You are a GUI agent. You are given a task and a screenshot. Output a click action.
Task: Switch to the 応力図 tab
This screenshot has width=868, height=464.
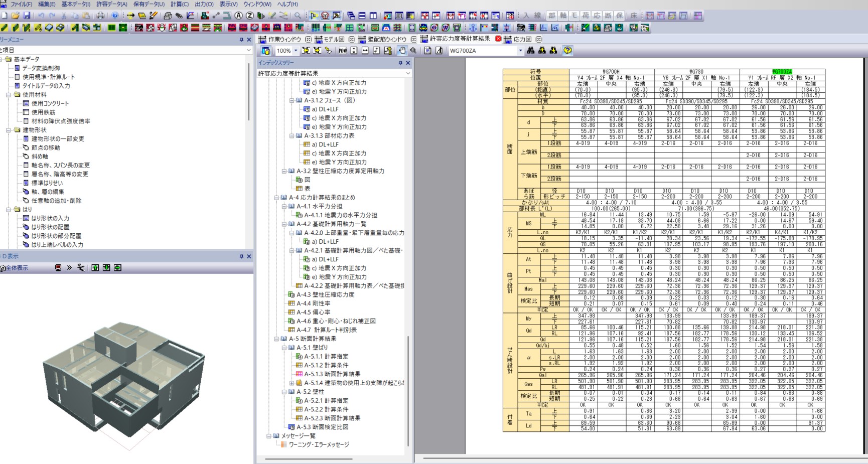click(x=522, y=39)
